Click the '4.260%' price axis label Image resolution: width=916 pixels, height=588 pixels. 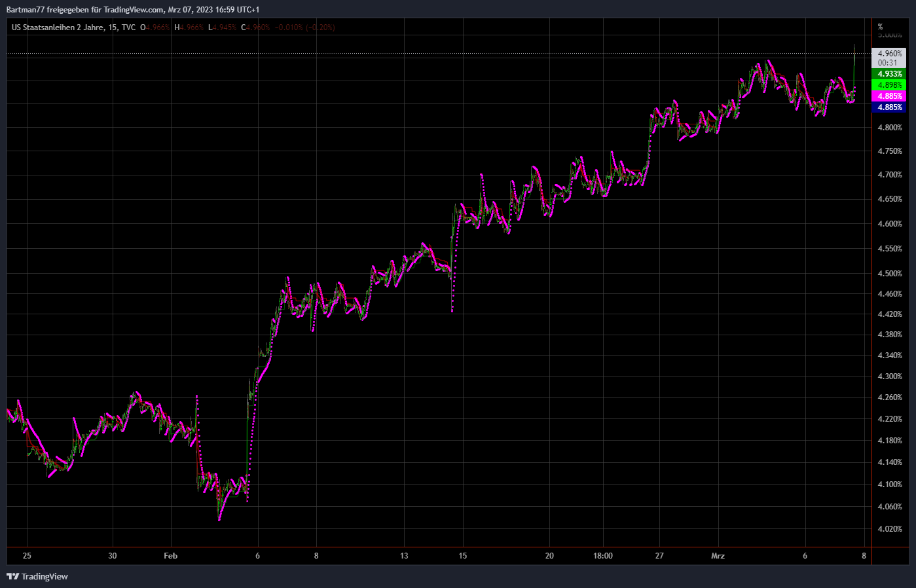890,397
